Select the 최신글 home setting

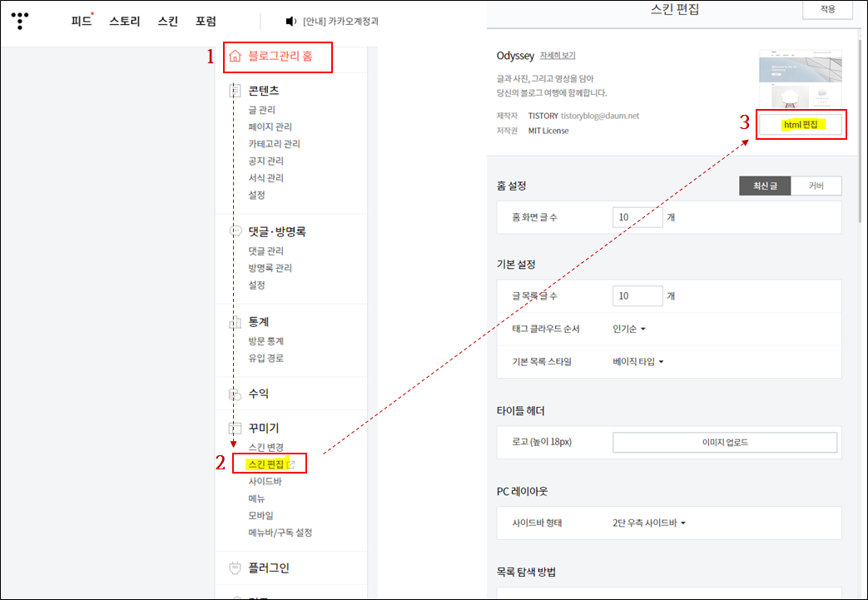point(765,186)
